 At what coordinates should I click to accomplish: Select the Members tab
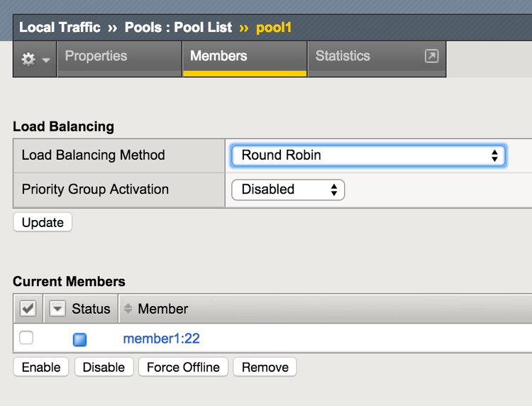coord(218,56)
